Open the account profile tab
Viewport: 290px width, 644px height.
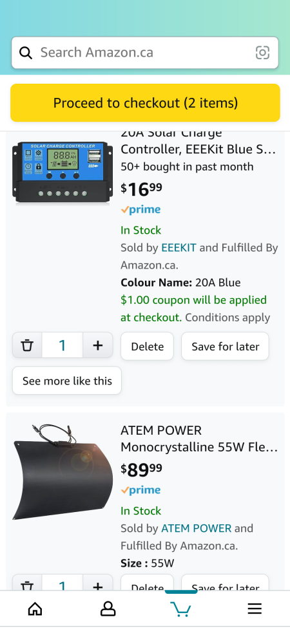tap(108, 609)
